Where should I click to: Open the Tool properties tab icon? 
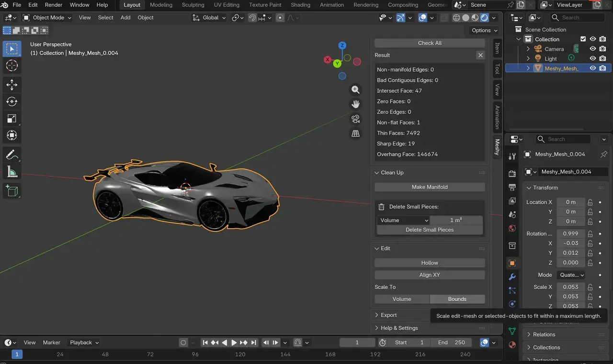tap(512, 156)
